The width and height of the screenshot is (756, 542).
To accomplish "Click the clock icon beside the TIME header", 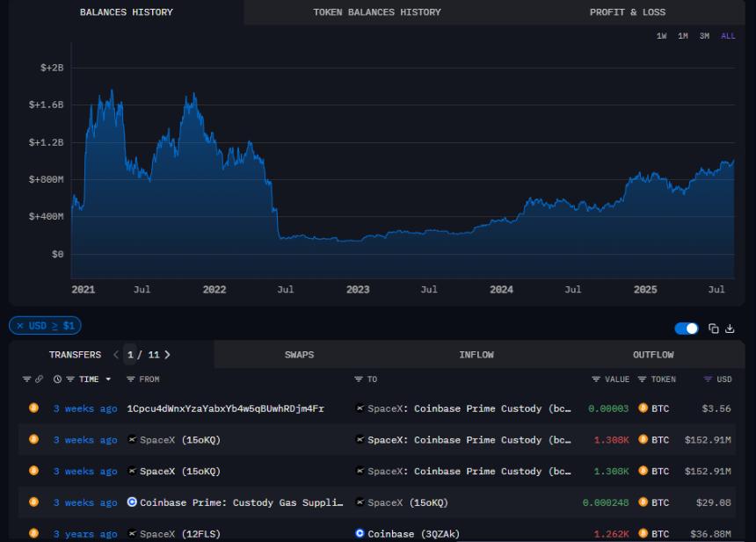I will [x=57, y=379].
